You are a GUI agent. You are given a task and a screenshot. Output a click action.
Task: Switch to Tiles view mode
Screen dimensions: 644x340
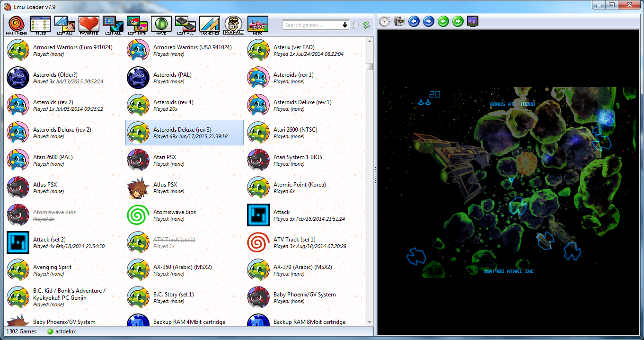tap(41, 26)
